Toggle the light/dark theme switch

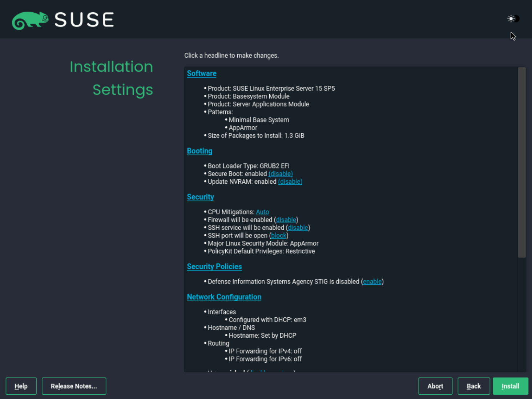(513, 19)
